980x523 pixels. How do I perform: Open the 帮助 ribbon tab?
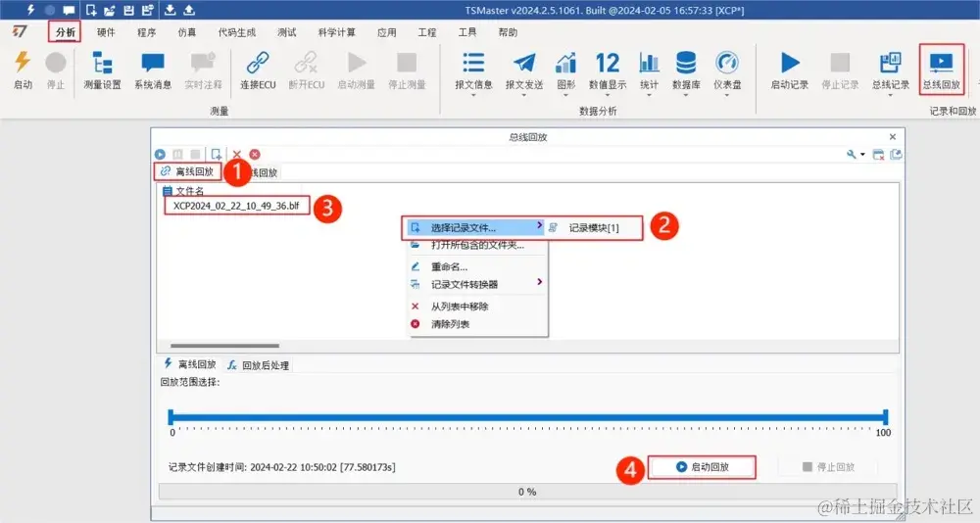(508, 32)
